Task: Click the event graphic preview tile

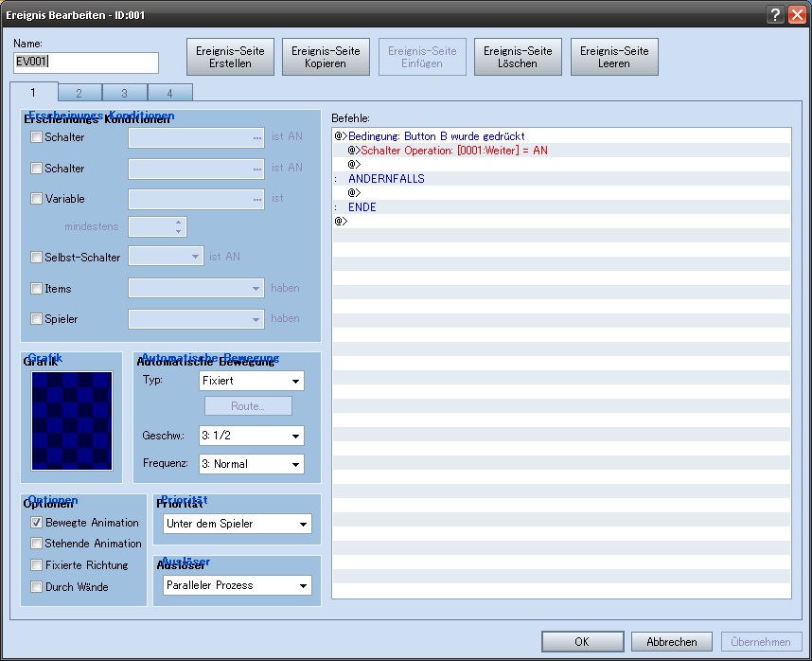Action: pos(72,420)
